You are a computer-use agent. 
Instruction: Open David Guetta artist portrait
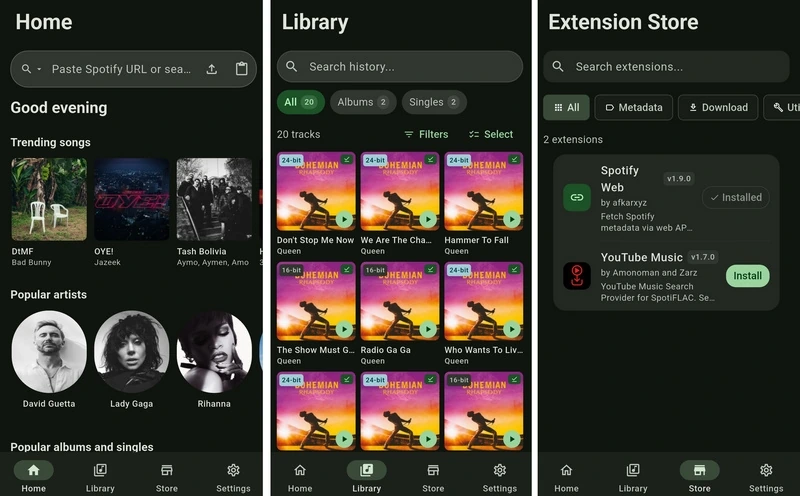pos(49,352)
